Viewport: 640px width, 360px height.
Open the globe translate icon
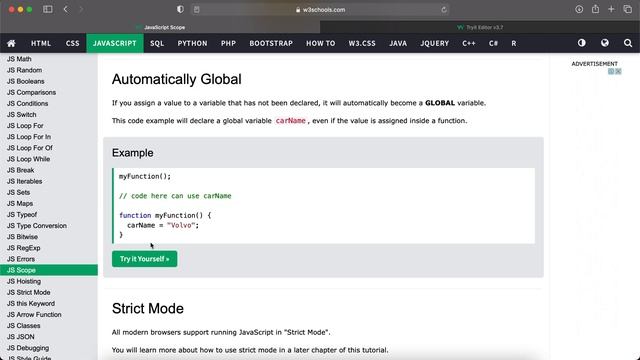[x=605, y=43]
